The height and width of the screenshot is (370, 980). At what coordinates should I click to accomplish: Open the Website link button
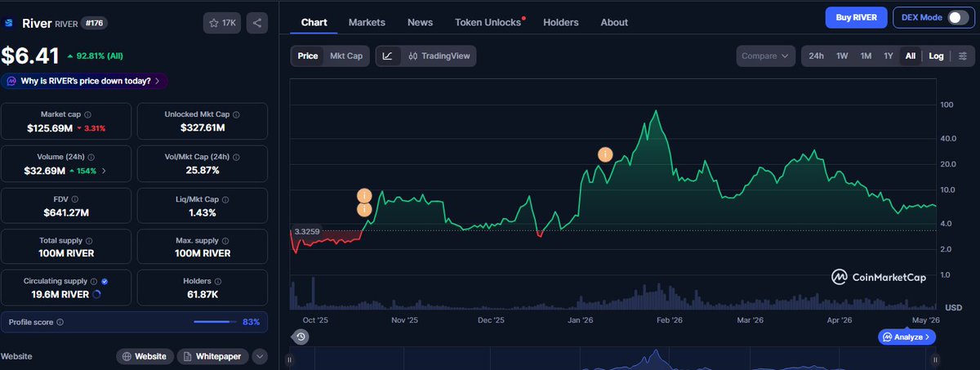pos(145,356)
